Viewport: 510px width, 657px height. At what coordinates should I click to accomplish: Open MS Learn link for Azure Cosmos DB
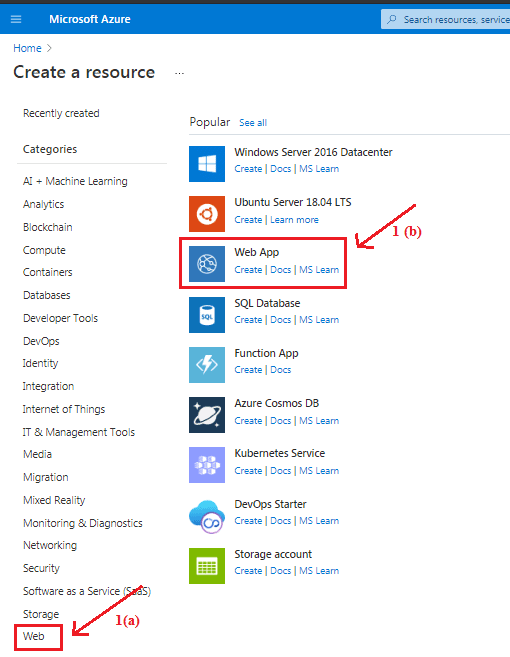point(319,421)
